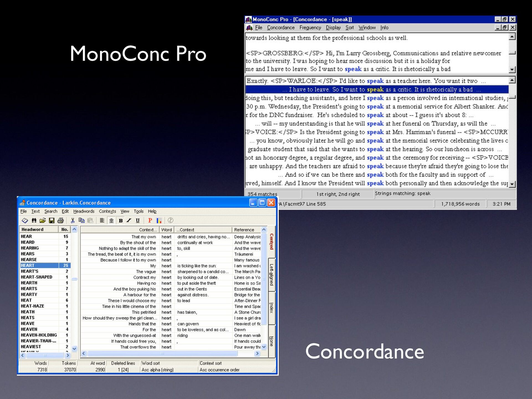The width and height of the screenshot is (532, 399).
Task: Click the scissors cut icon
Action: point(73,220)
